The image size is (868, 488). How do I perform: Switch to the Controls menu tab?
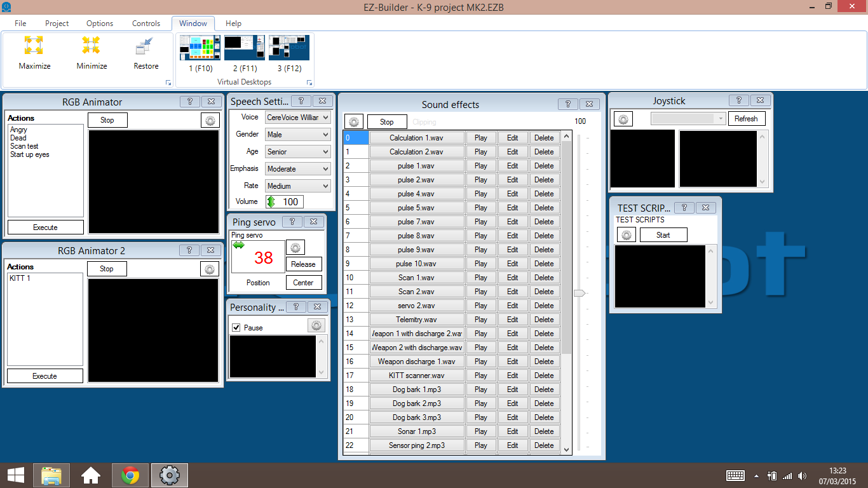coord(146,23)
